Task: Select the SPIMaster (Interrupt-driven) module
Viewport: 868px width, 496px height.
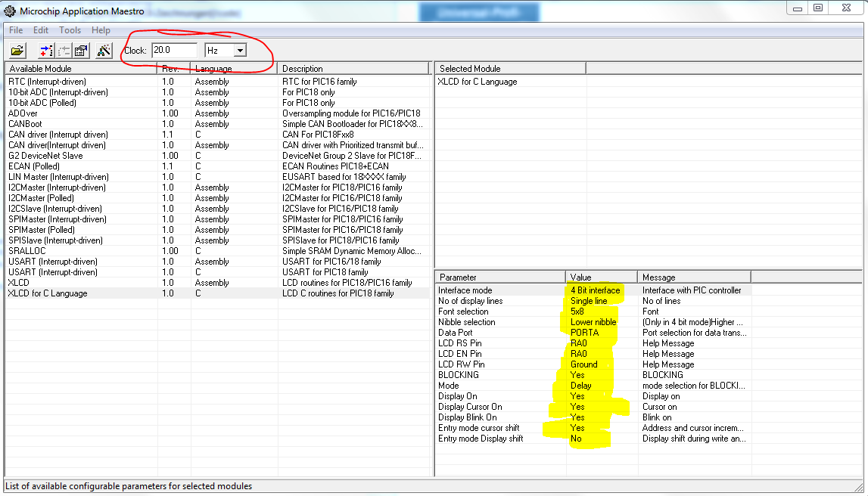Action: point(217,219)
